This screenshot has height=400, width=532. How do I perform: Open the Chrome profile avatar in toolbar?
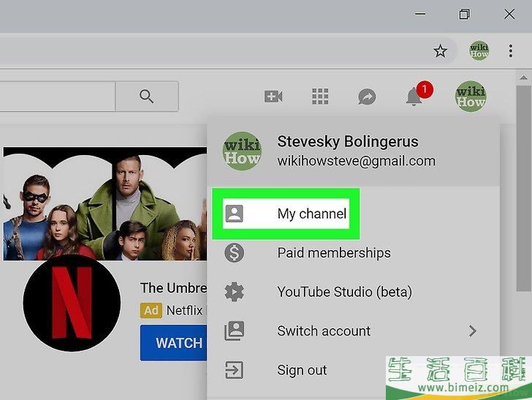pyautogui.click(x=479, y=51)
